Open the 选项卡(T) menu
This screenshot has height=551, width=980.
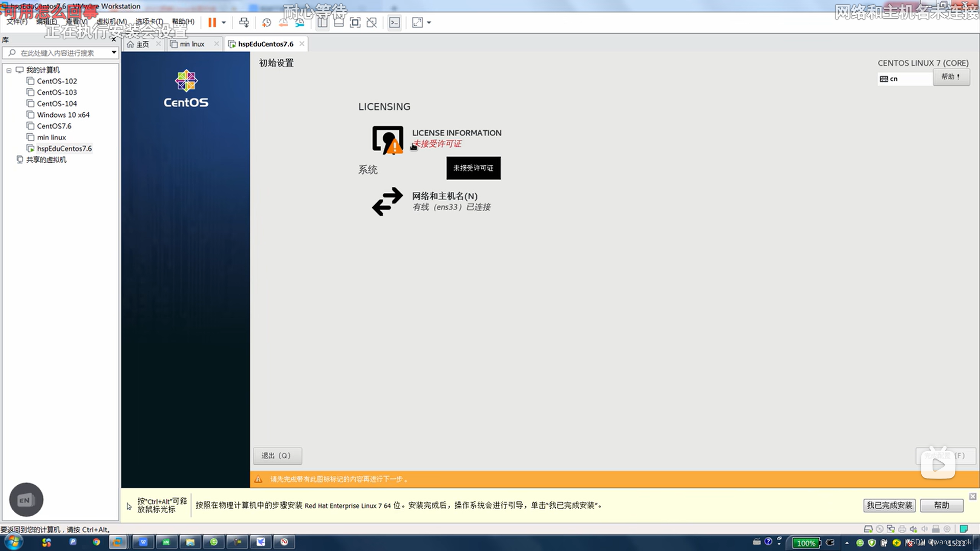click(x=149, y=21)
